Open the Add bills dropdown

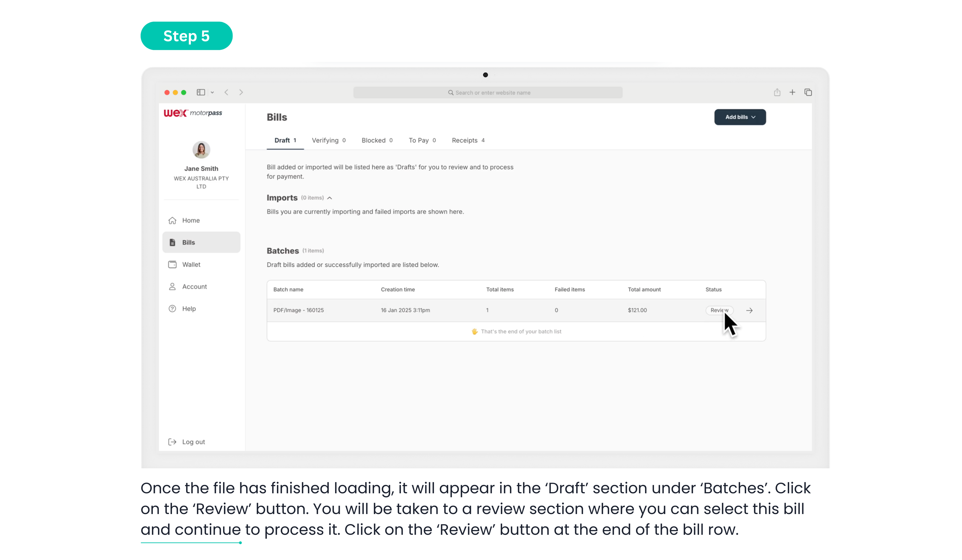(x=739, y=117)
